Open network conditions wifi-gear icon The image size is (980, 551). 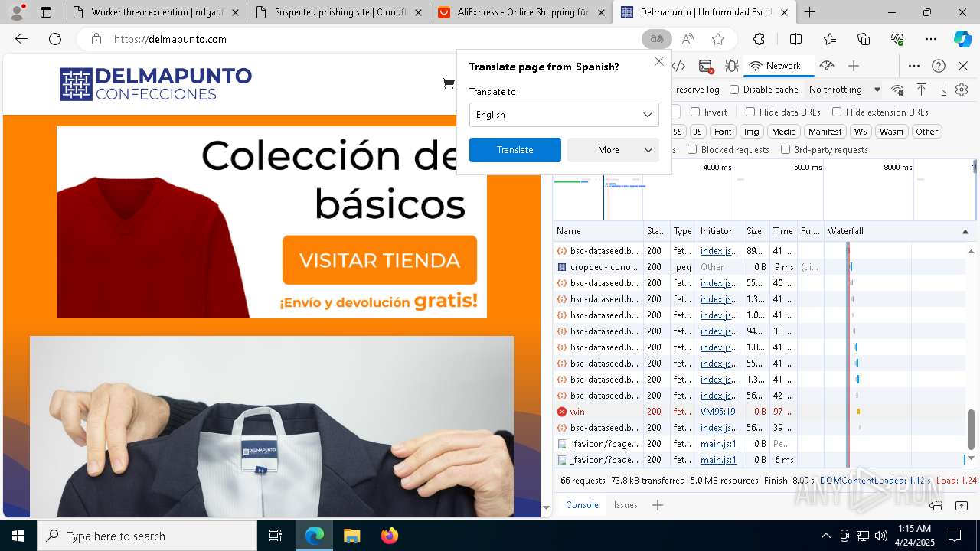[898, 90]
